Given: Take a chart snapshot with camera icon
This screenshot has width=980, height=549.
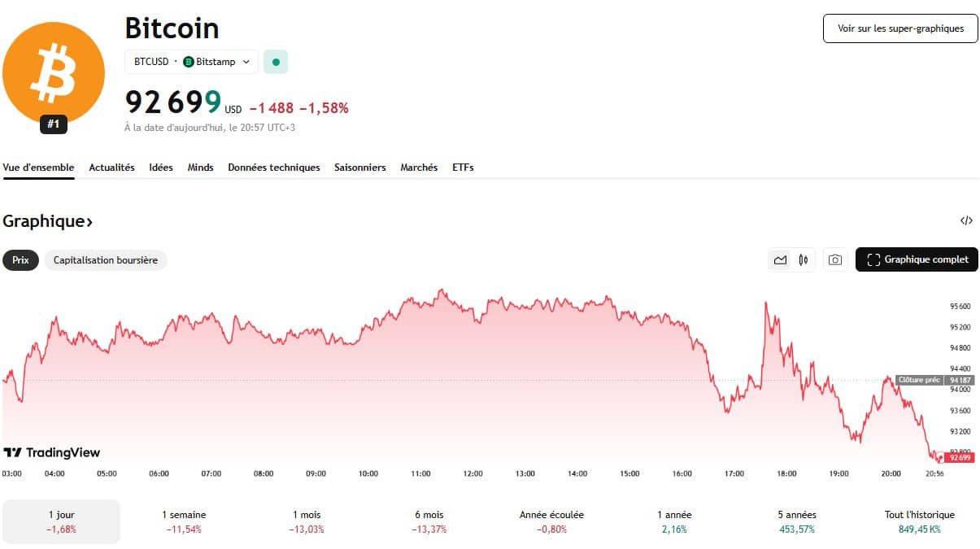Looking at the screenshot, I should pos(834,260).
